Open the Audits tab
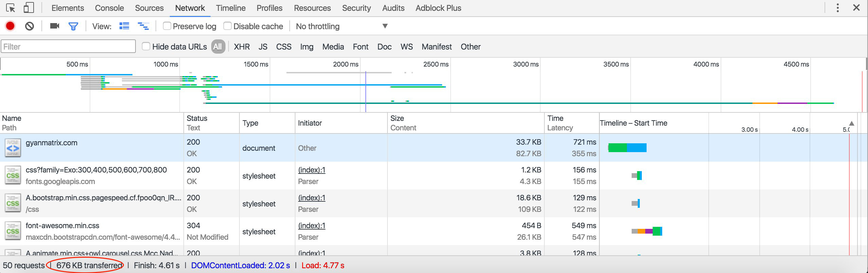The width and height of the screenshot is (868, 273). tap(393, 8)
